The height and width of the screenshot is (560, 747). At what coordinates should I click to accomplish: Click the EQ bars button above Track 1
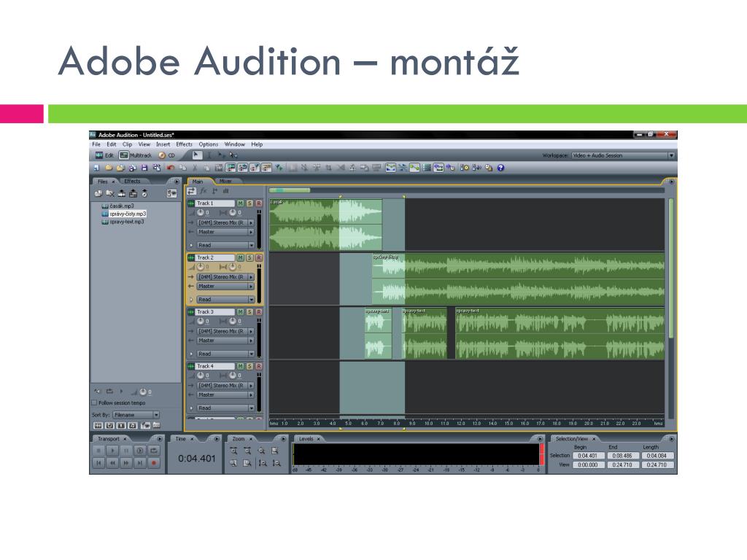[226, 191]
